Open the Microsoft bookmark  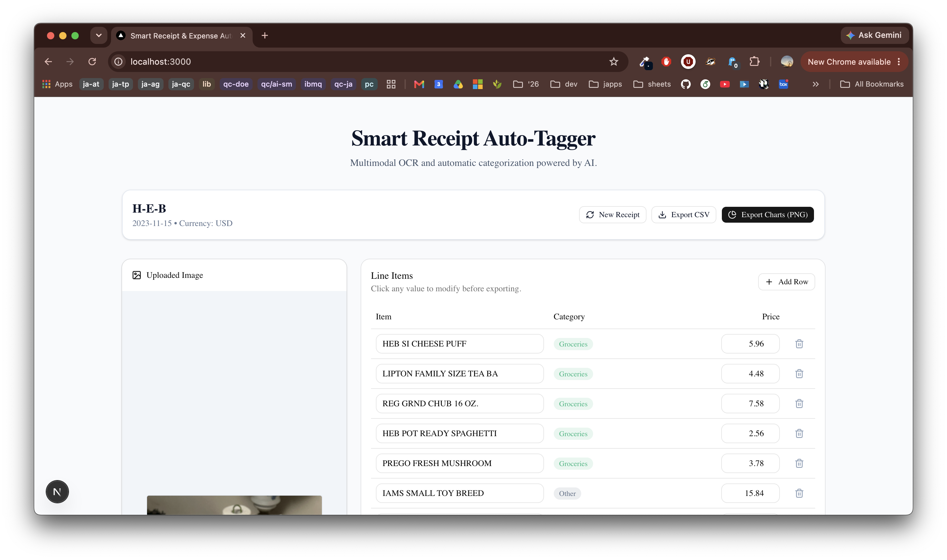pyautogui.click(x=478, y=84)
